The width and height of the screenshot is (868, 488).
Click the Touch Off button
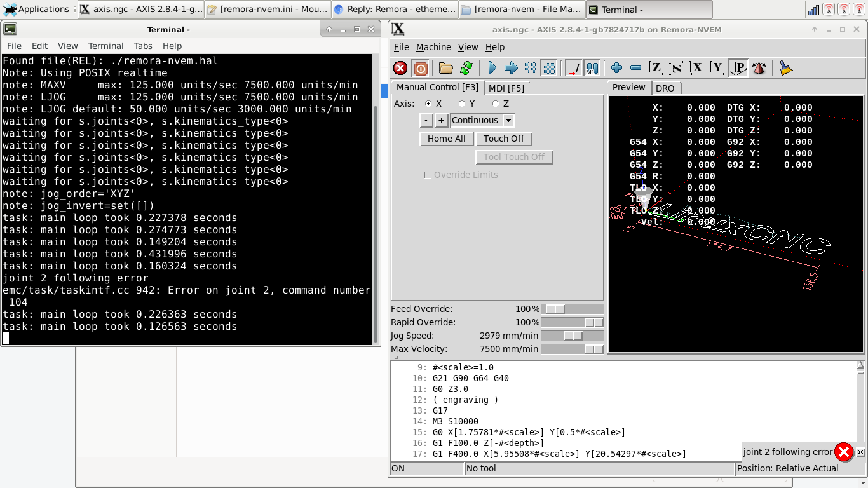point(504,139)
